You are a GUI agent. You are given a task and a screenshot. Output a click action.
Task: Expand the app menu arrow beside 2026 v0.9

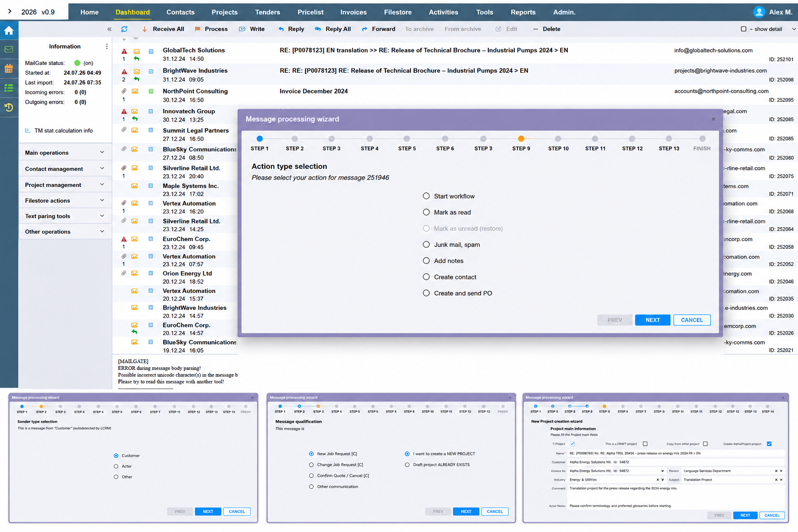tap(9, 11)
